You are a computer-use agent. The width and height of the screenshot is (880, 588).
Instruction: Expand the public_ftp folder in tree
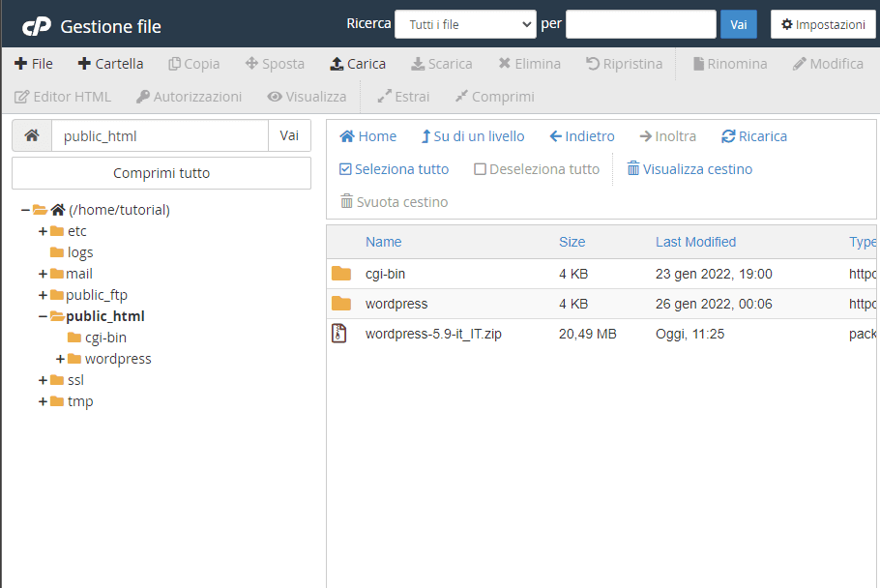tap(43, 295)
